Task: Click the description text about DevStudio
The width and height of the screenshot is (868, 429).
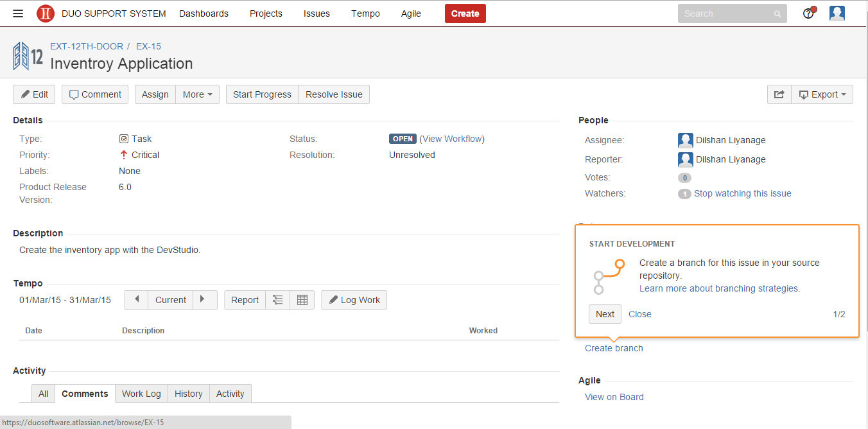Action: point(110,250)
